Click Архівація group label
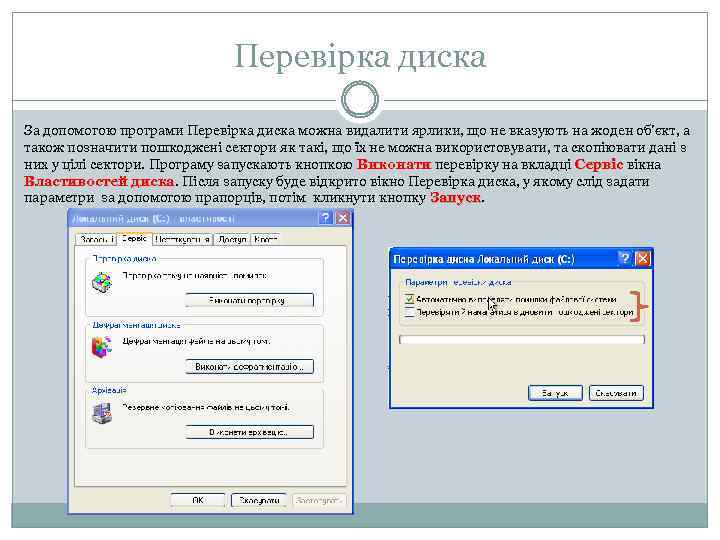This screenshot has width=720, height=540. [109, 390]
